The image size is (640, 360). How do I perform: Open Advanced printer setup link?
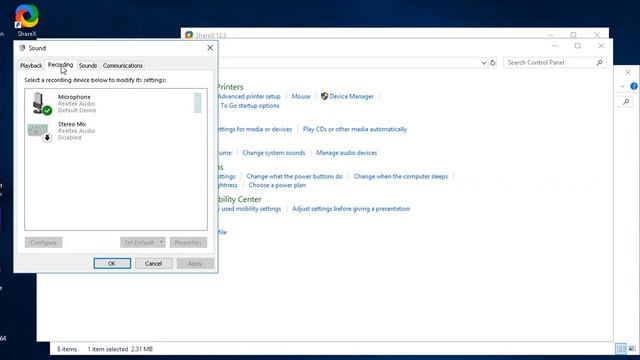[249, 96]
